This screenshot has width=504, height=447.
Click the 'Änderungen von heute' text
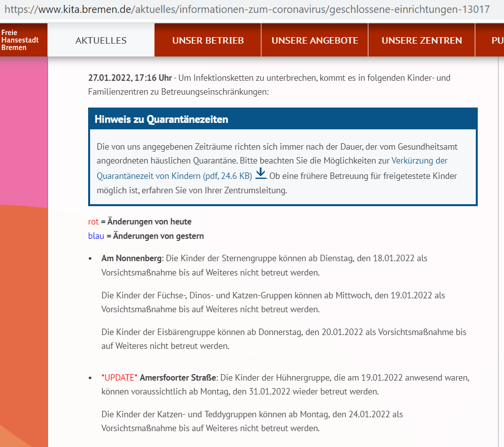click(150, 222)
